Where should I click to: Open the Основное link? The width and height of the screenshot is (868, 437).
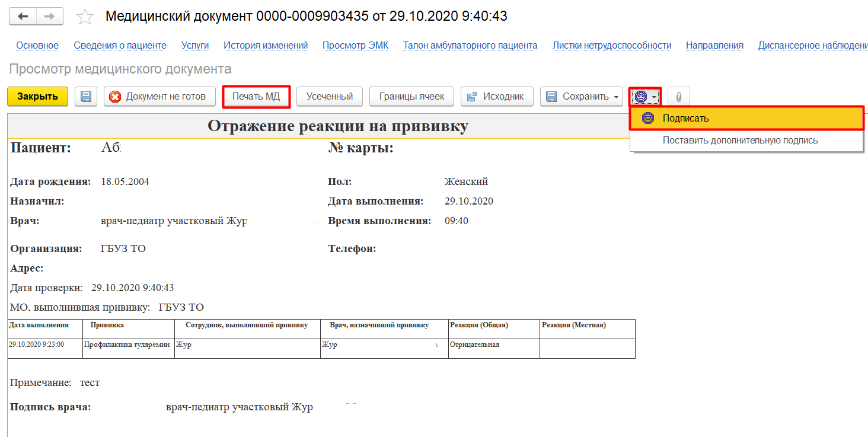pyautogui.click(x=37, y=46)
